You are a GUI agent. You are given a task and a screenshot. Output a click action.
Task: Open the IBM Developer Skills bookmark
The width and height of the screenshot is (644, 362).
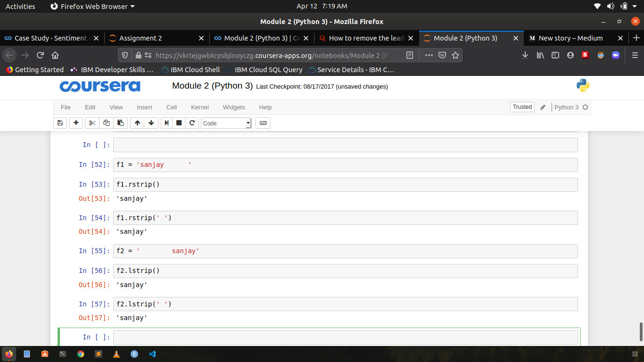click(112, 69)
